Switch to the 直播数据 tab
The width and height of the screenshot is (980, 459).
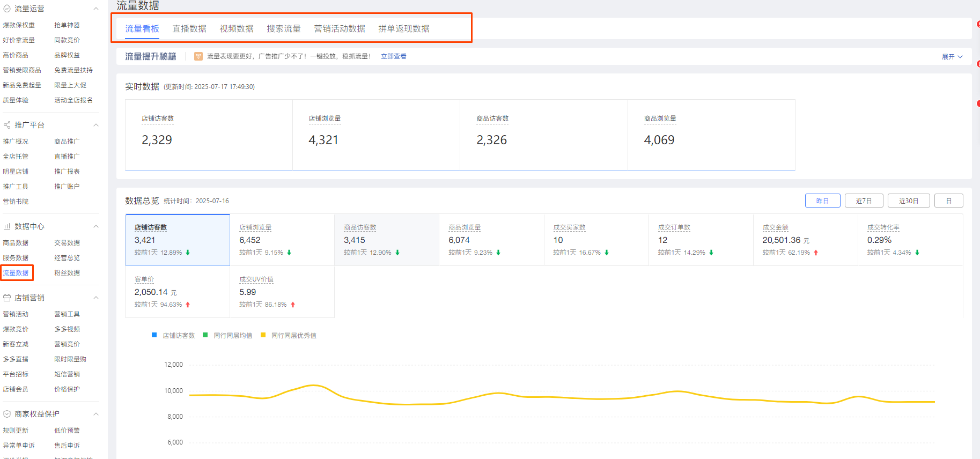[x=189, y=28]
